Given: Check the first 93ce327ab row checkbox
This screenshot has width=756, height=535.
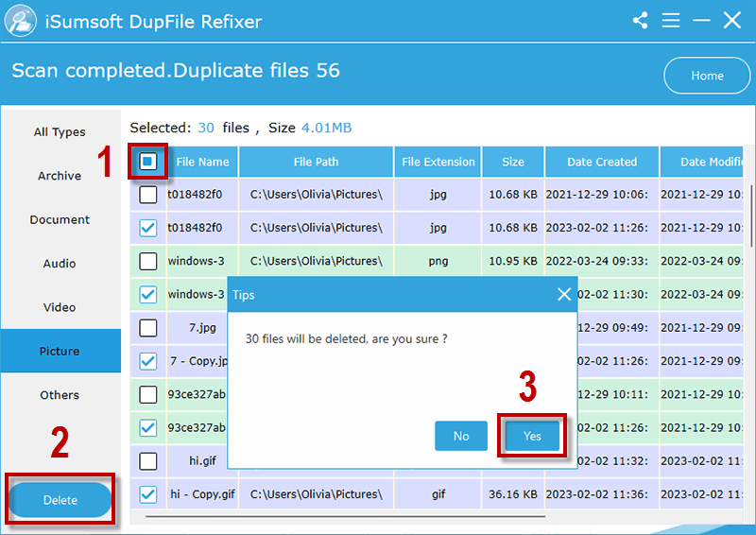Looking at the screenshot, I should click(x=148, y=394).
